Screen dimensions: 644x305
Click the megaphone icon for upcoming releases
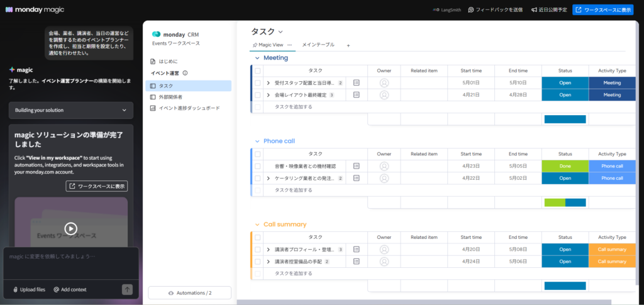(516, 10)
